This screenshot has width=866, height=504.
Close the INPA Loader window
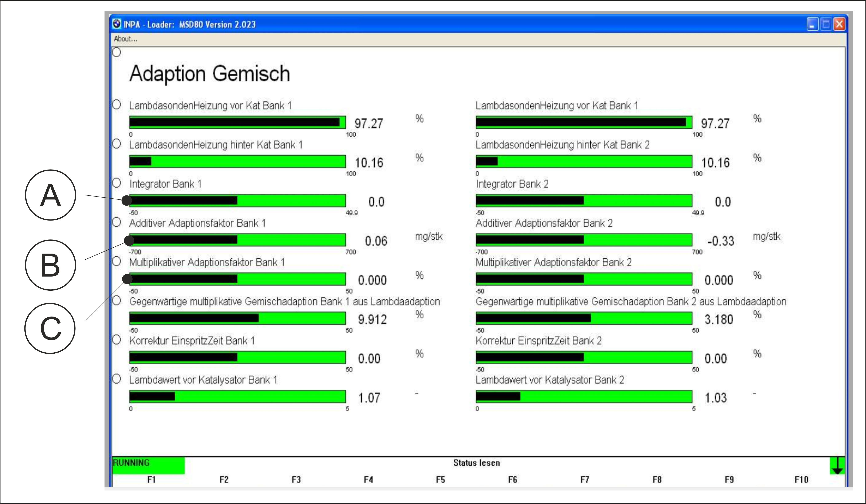click(839, 24)
